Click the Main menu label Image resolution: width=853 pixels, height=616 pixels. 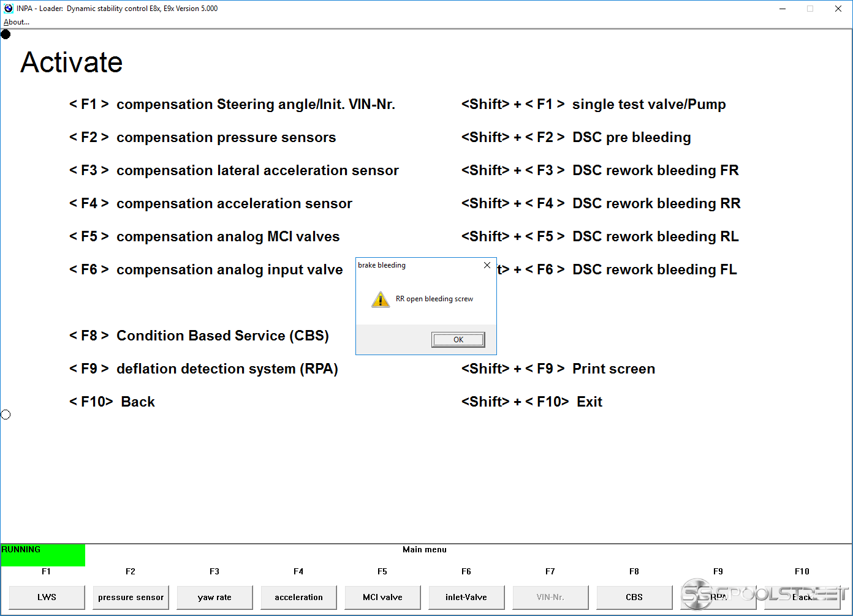tap(425, 549)
